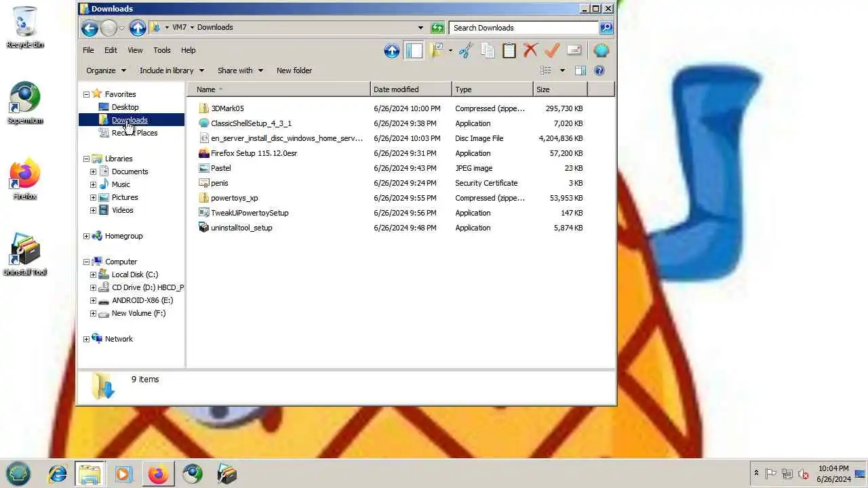The image size is (868, 488).
Task: Sort by the Size column header
Action: coord(560,89)
